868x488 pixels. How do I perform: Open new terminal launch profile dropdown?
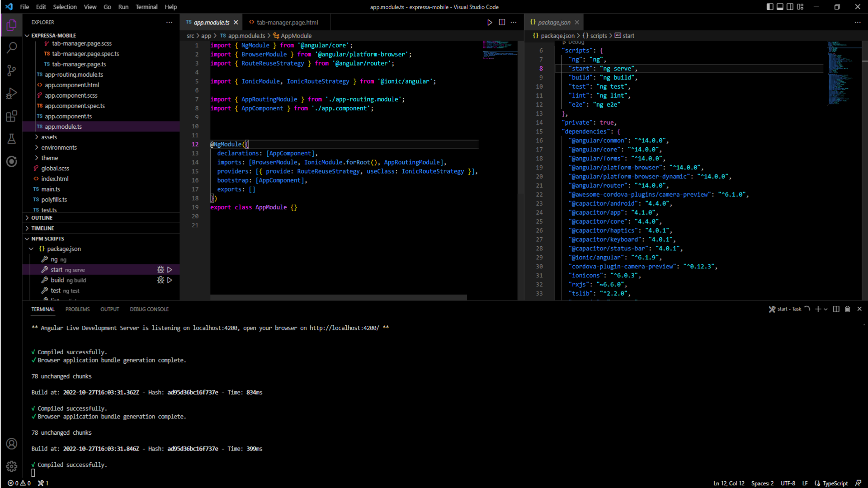pyautogui.click(x=826, y=309)
